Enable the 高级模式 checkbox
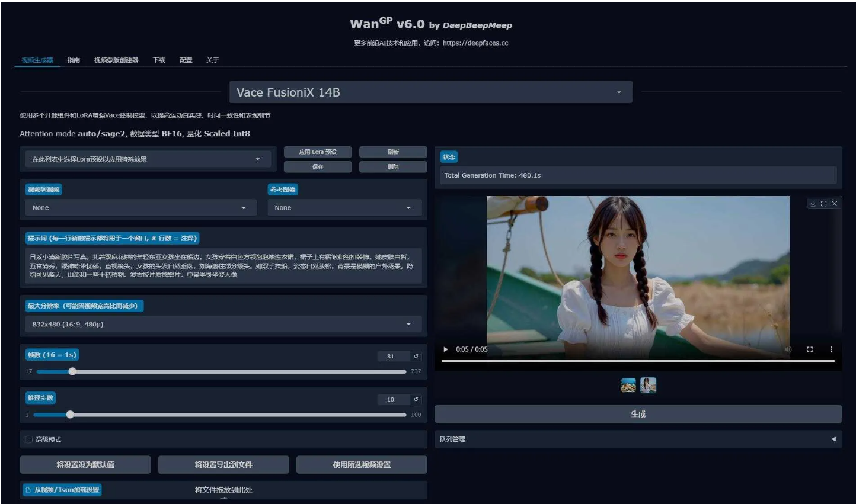The image size is (856, 504). coord(28,439)
